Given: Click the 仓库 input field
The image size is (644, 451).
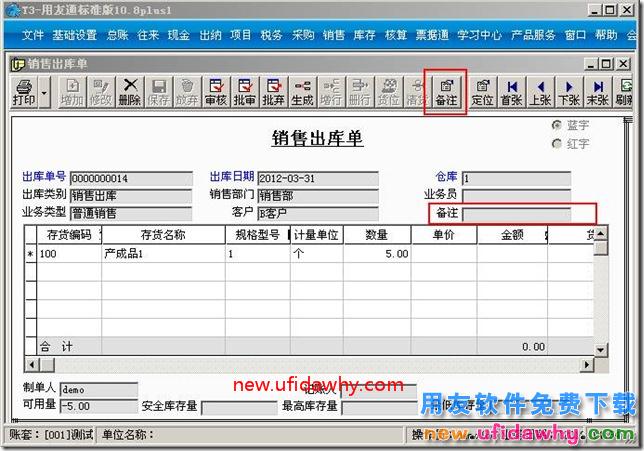Looking at the screenshot, I should [x=516, y=179].
